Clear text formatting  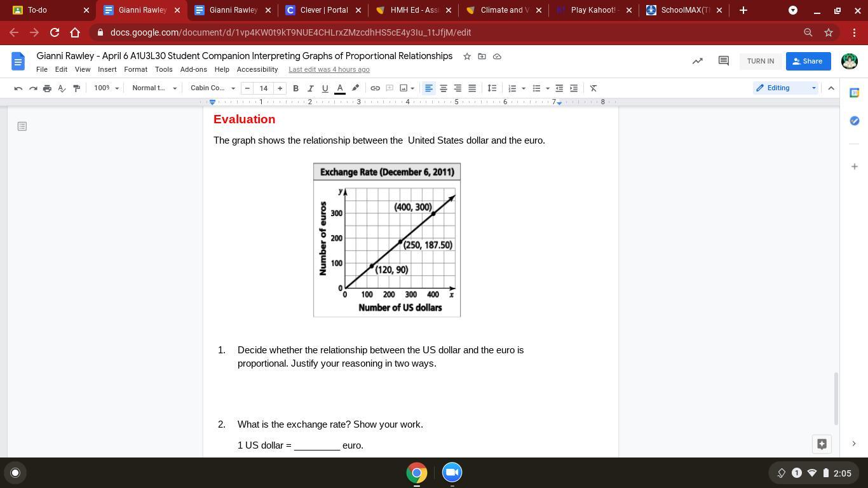pos(593,88)
